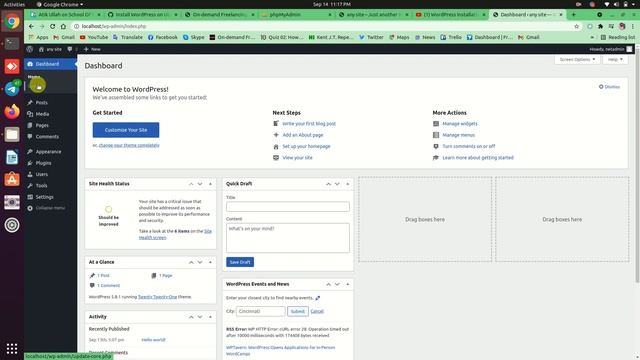Toggle the Activity panel
The width and height of the screenshot is (640, 360).
210,317
